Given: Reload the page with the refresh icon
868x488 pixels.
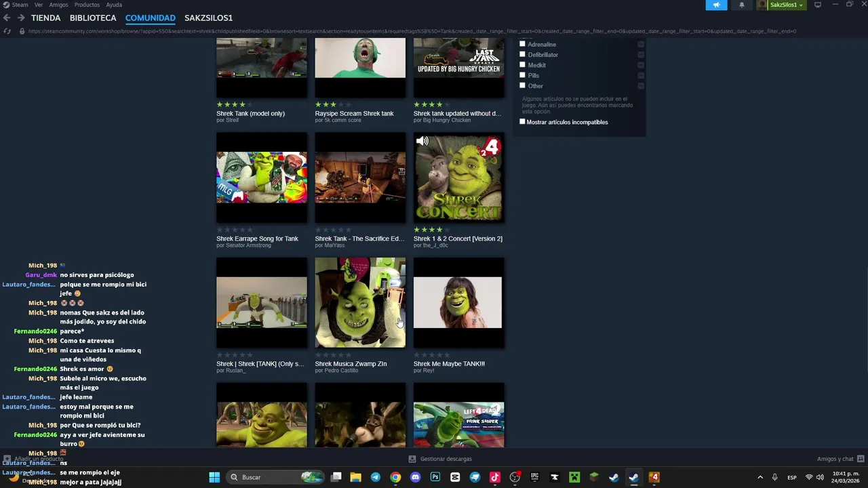Looking at the screenshot, I should pyautogui.click(x=7, y=30).
